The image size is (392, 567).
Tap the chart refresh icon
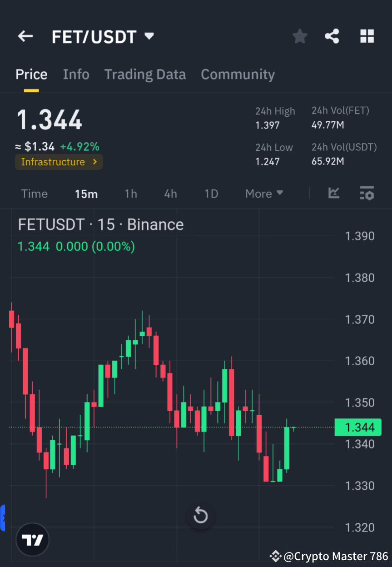click(201, 516)
